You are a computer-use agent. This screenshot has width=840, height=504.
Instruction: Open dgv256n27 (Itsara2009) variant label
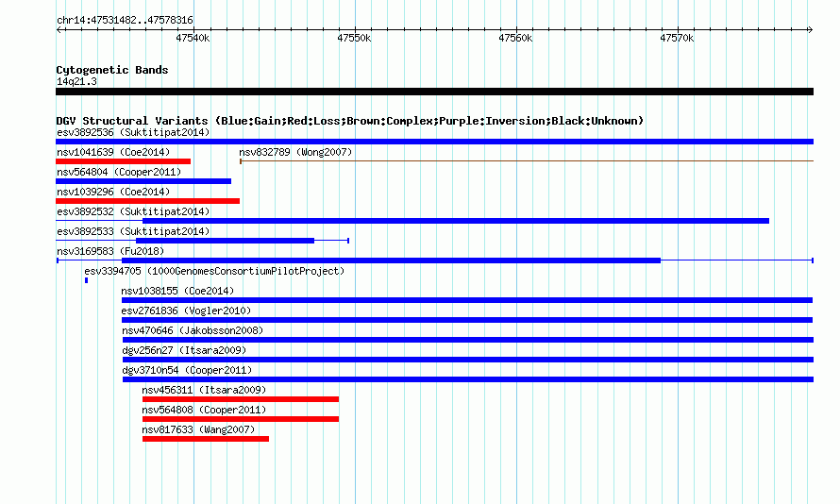point(184,351)
